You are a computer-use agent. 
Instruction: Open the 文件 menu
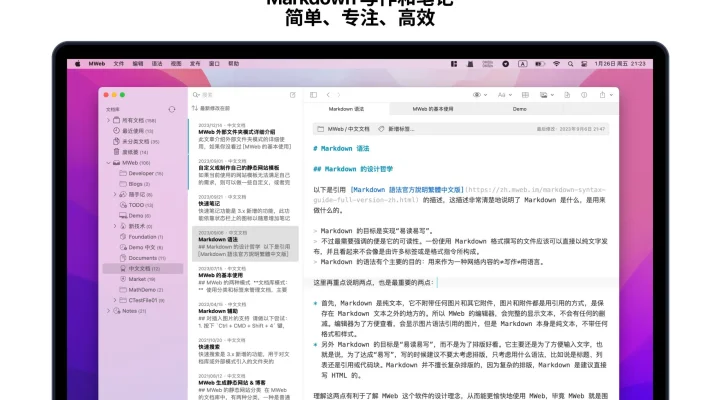tap(118, 64)
